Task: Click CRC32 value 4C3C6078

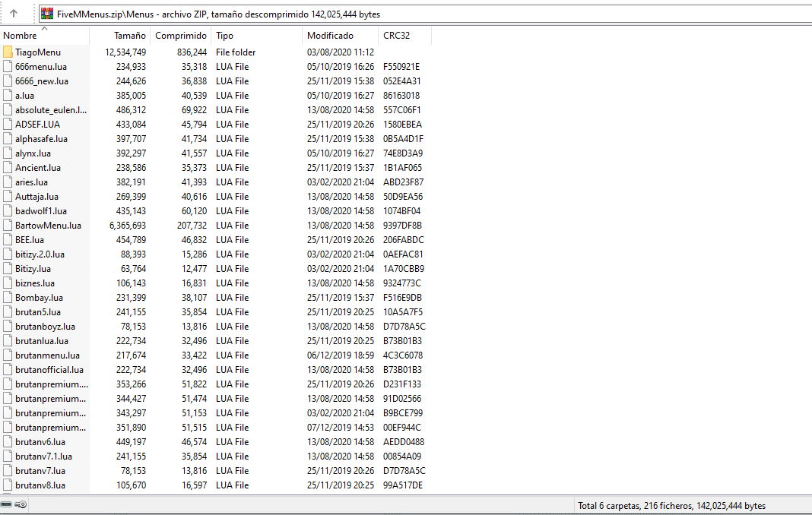Action: [403, 355]
